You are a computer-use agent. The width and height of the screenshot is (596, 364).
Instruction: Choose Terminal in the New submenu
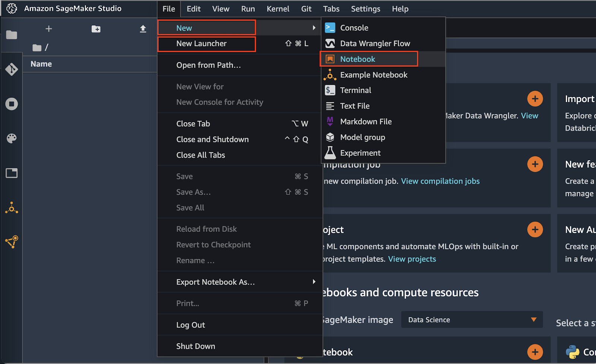355,91
